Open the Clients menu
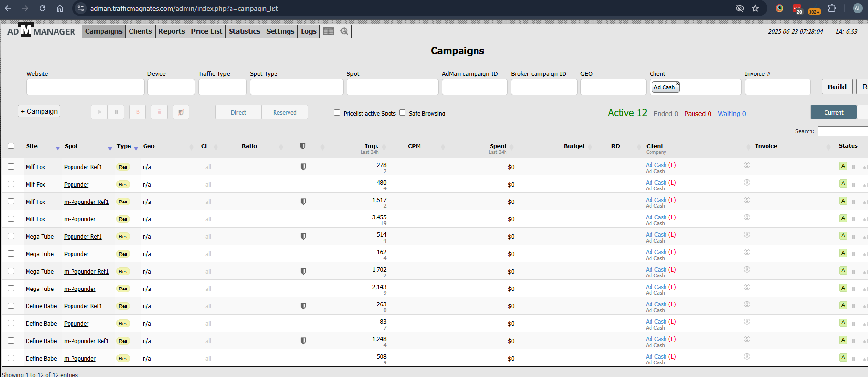The image size is (868, 377). pos(141,31)
